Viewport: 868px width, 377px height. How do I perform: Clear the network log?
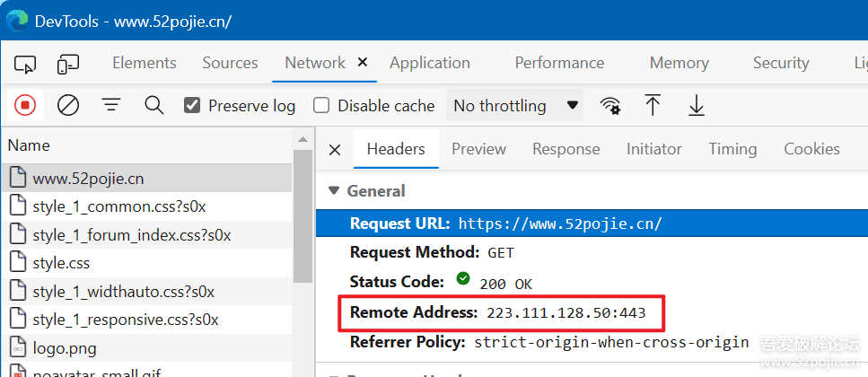68,105
